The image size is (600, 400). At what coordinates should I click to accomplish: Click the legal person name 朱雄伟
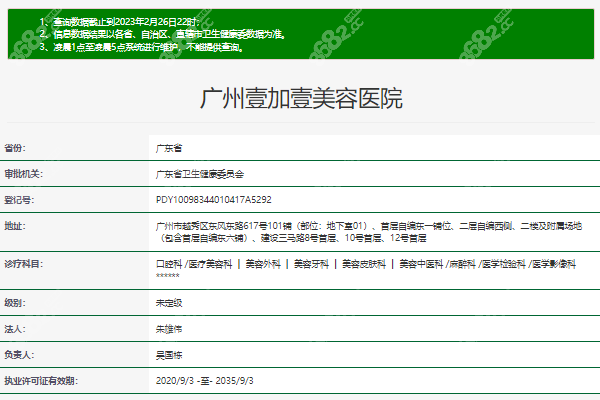(x=169, y=329)
